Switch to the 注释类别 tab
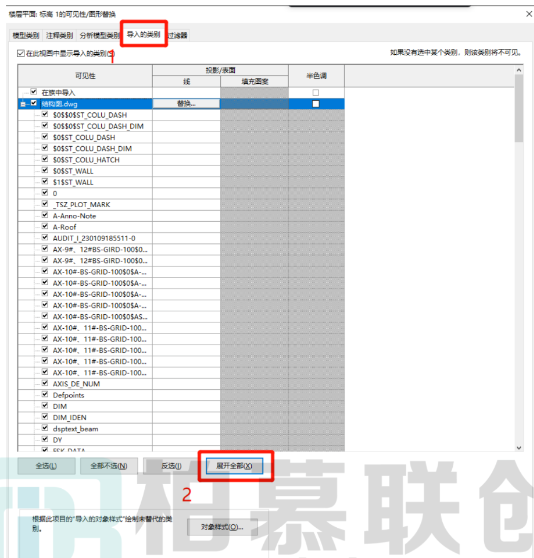Viewport: 534px width, 558px height. pyautogui.click(x=59, y=35)
